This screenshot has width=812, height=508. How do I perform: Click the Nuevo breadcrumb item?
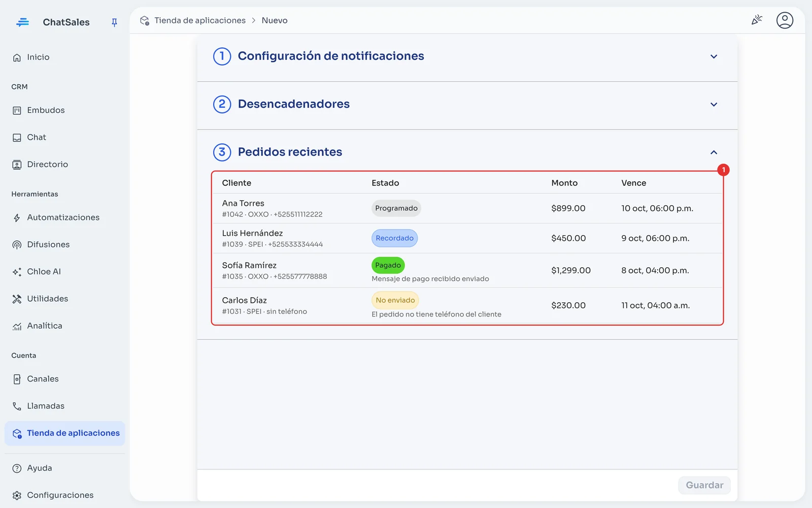275,20
